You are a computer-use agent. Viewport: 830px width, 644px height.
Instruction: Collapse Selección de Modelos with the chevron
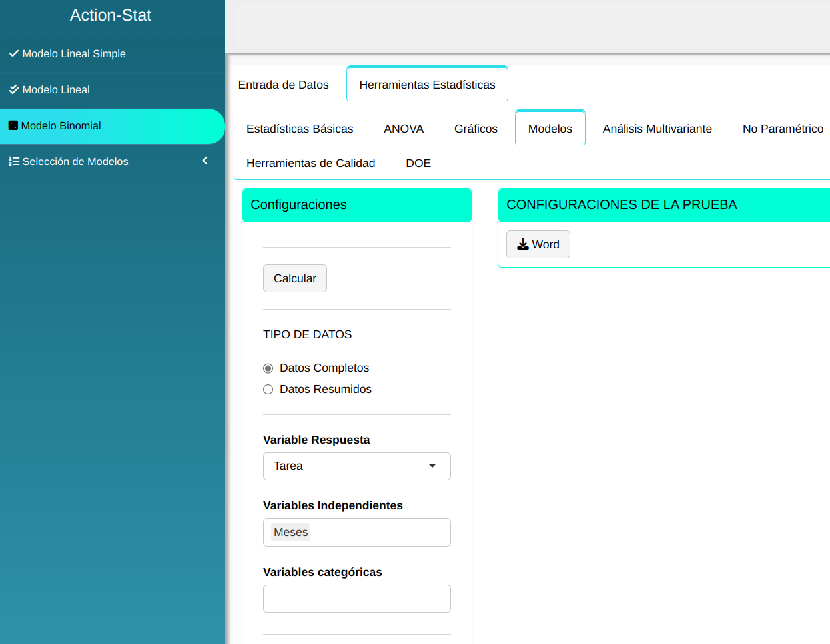coord(205,161)
